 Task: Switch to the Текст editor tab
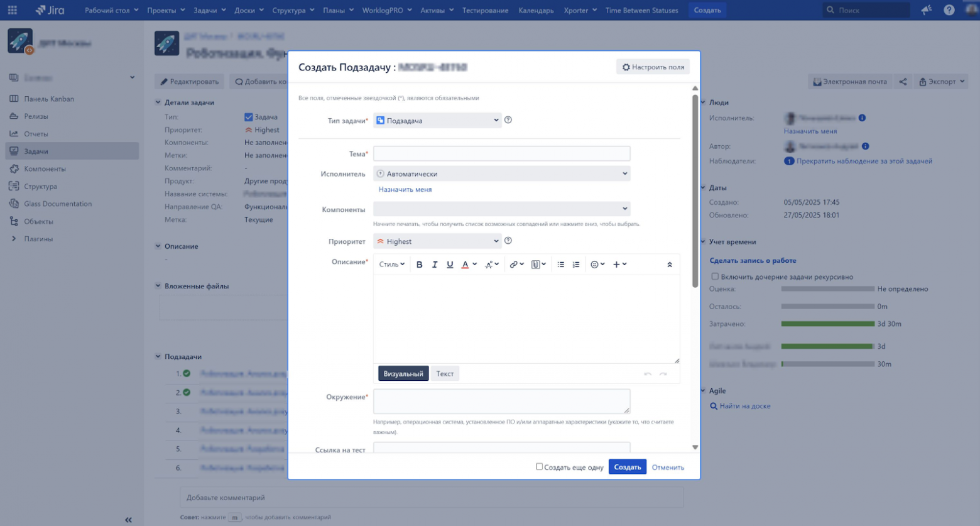tap(445, 373)
